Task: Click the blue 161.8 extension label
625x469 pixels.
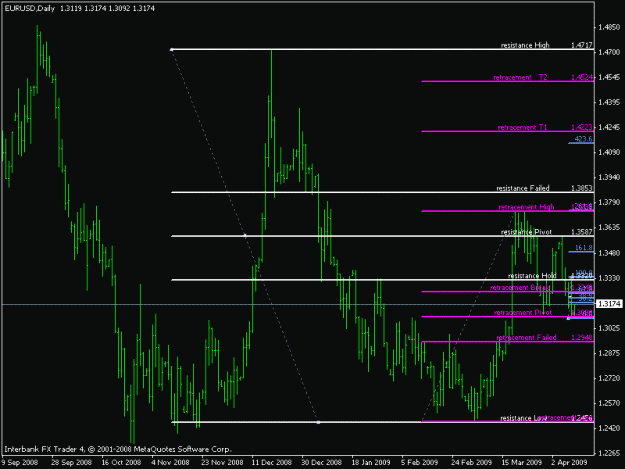Action: (584, 248)
